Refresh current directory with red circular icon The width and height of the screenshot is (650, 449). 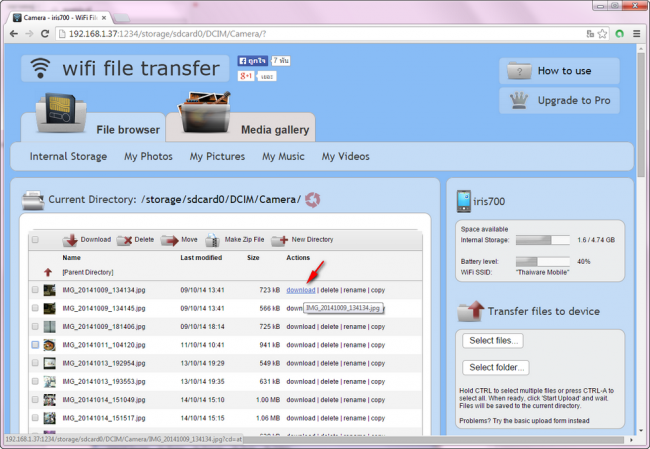(x=313, y=200)
